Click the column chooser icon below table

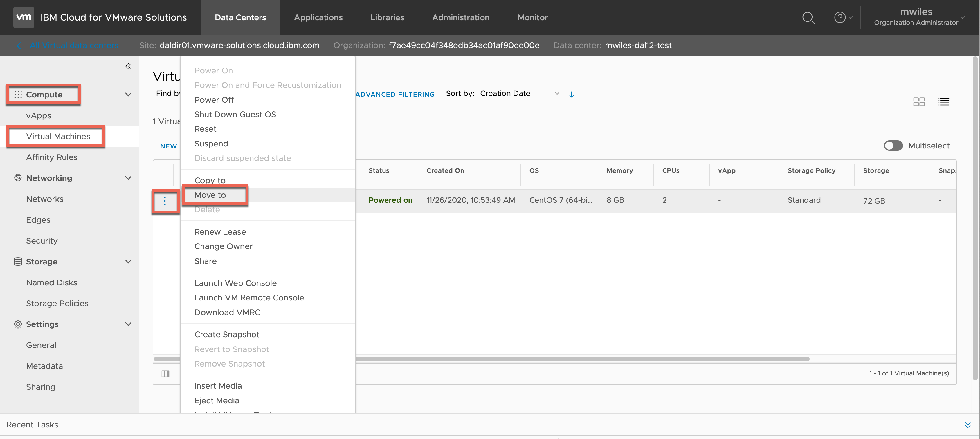(x=165, y=373)
